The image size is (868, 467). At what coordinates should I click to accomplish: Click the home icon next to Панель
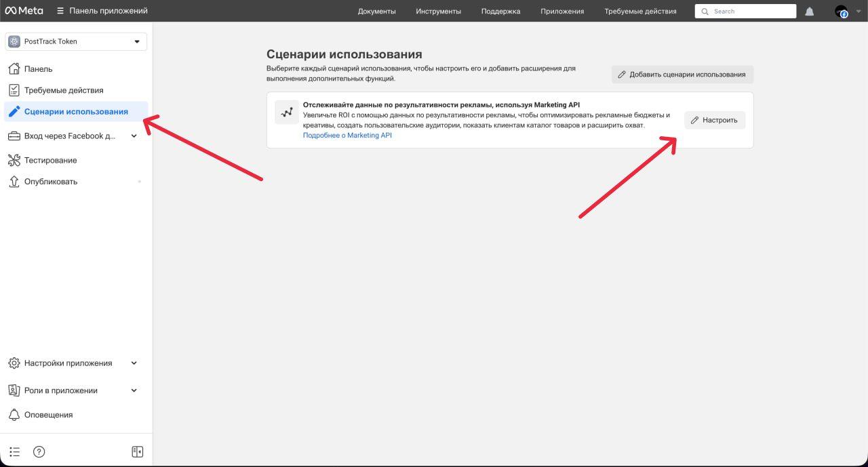[x=12, y=68]
